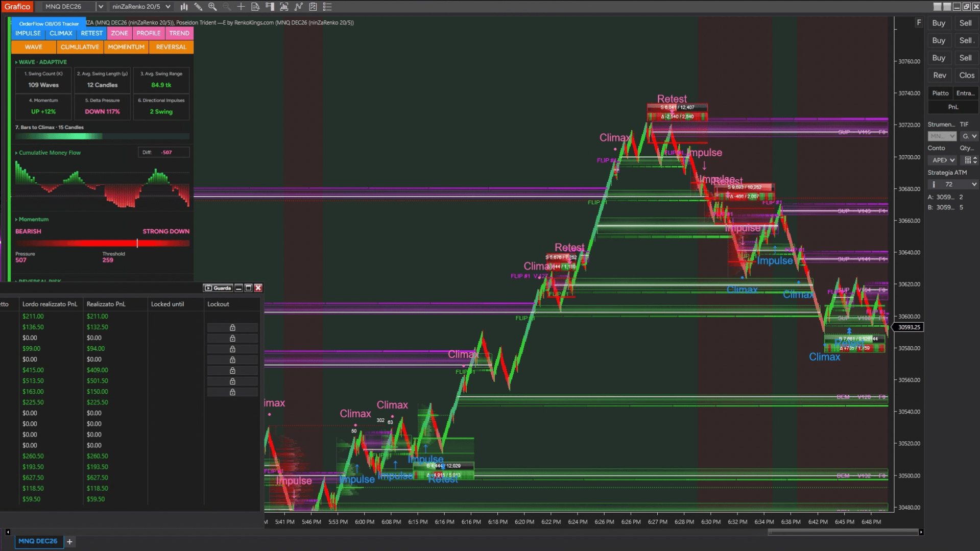Collapse the Cumulative Money Flow section
The height and width of the screenshot is (551, 980).
pos(16,153)
